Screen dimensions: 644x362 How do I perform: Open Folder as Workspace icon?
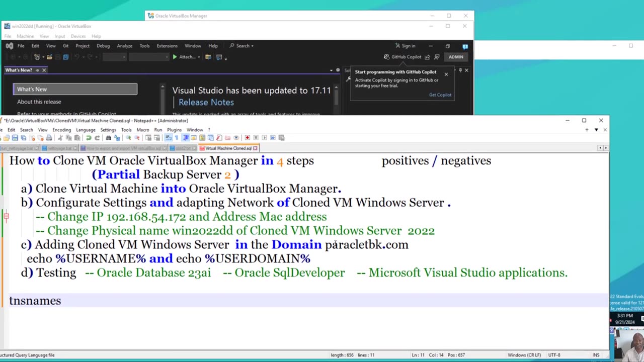227,138
